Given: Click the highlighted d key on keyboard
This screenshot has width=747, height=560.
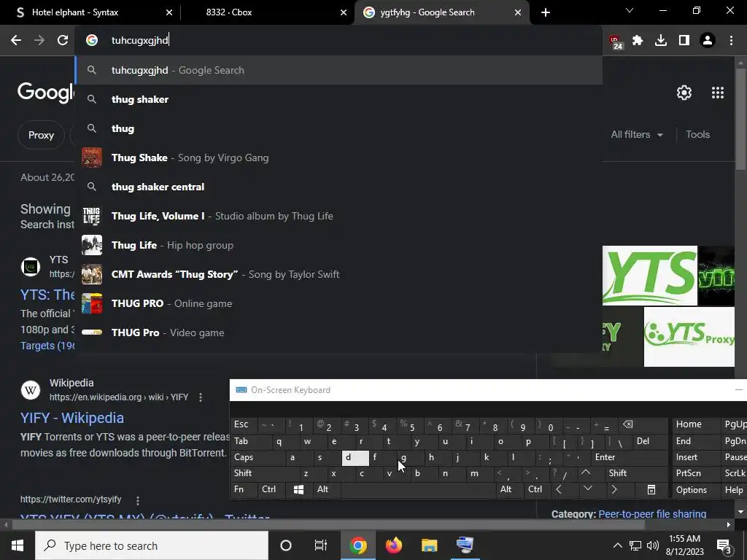Looking at the screenshot, I should 355,458.
